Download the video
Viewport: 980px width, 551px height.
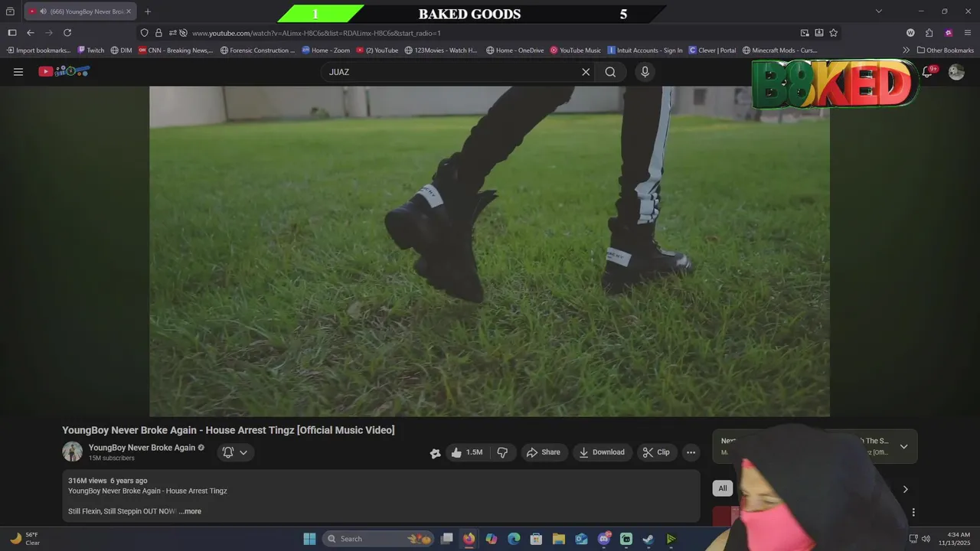pyautogui.click(x=602, y=452)
